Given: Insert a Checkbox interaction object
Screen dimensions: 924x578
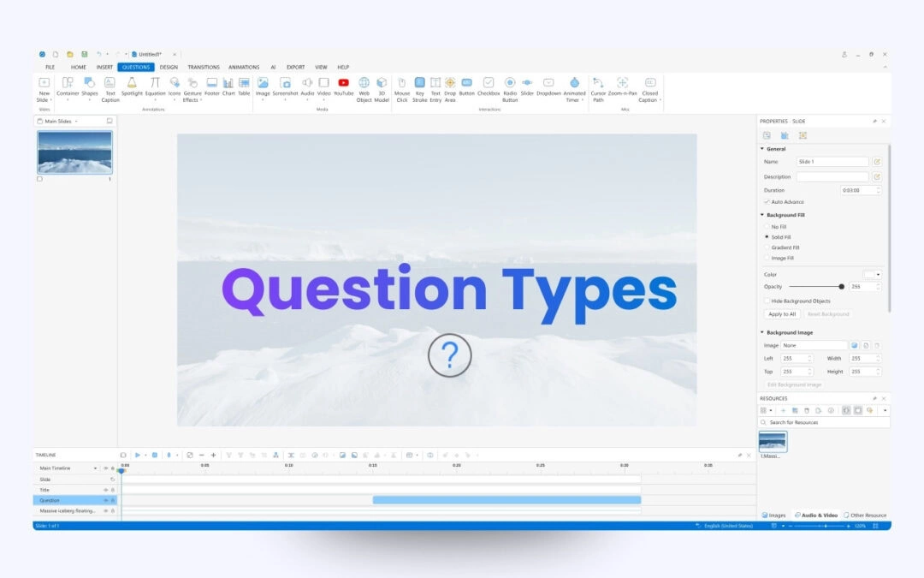Looking at the screenshot, I should point(489,86).
